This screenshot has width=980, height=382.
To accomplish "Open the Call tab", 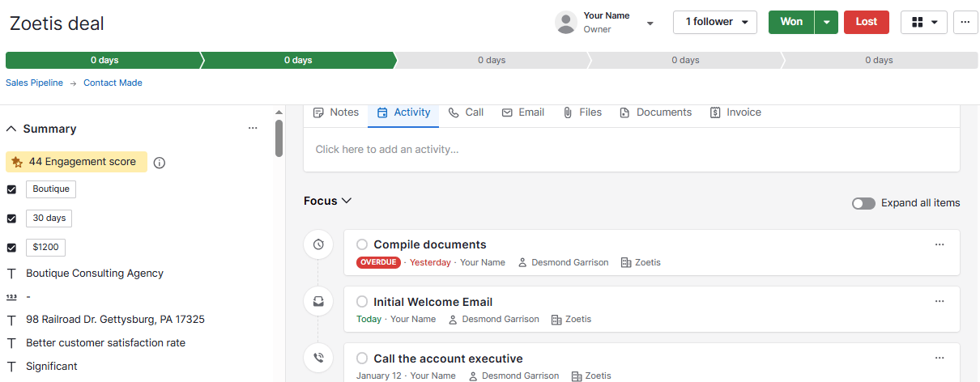I will 467,112.
